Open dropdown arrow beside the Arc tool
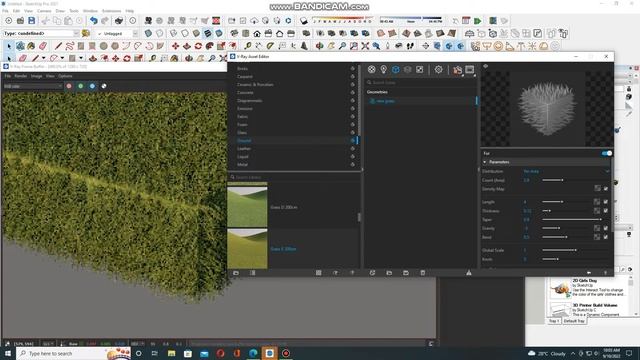Screen dimensions: 640x360 pyautogui.click(x=62, y=58)
